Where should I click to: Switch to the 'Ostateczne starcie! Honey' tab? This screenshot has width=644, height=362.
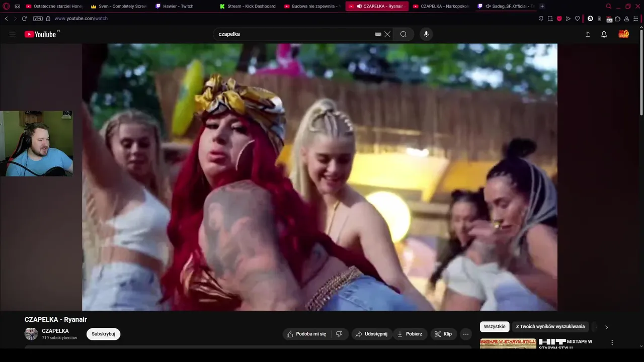tap(54, 6)
